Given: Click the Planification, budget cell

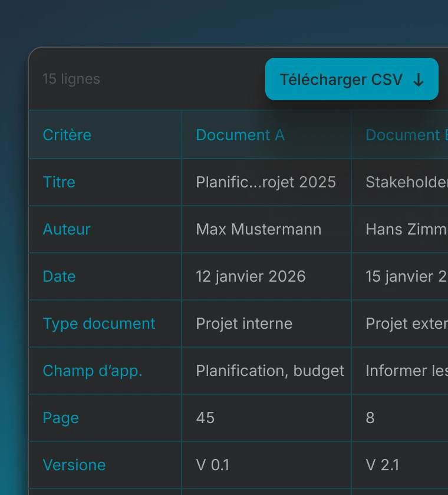Looking at the screenshot, I should [x=270, y=371].
